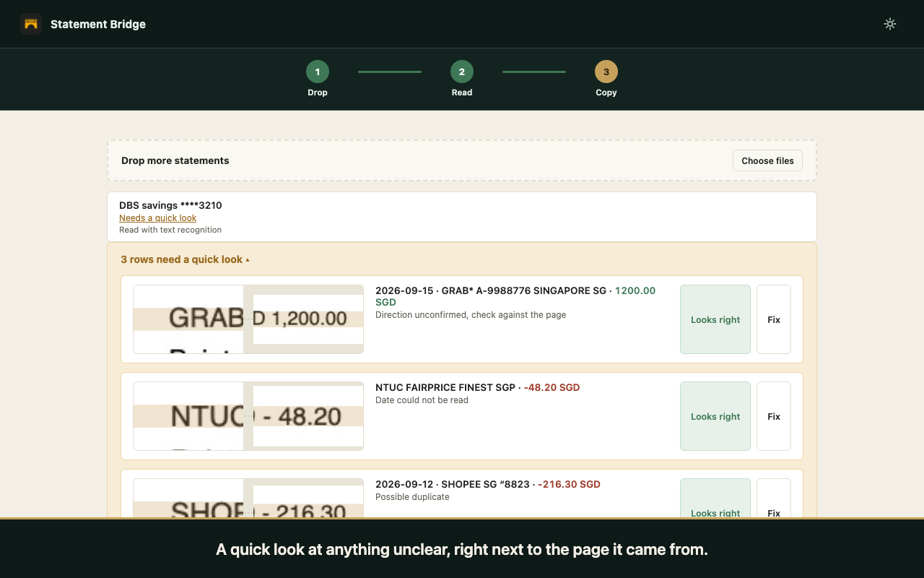Click the 'Possible duplicate' note
Viewport: 924px width, 578px height.
click(412, 497)
